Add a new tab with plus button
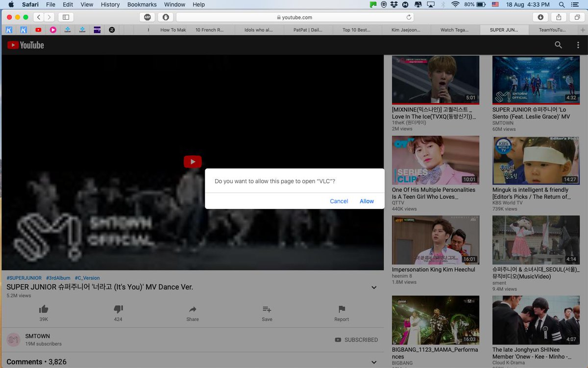588x368 pixels. [582, 30]
